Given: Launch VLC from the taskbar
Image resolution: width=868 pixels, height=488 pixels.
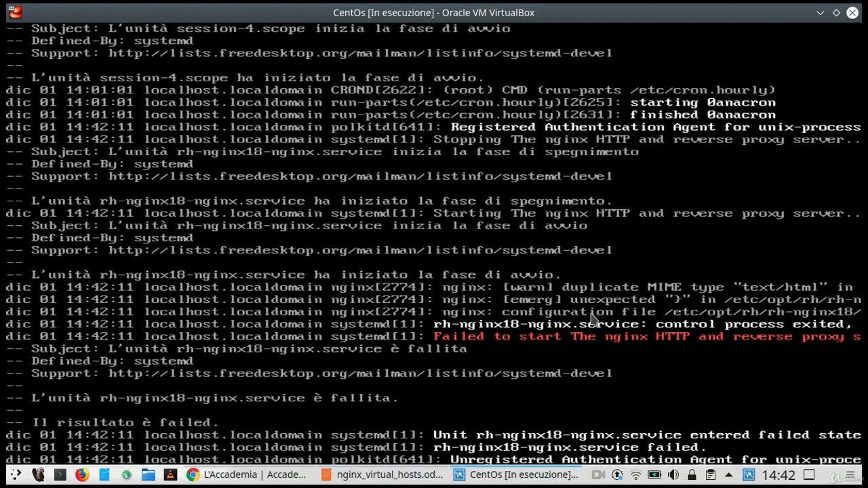Looking at the screenshot, I should 170,474.
